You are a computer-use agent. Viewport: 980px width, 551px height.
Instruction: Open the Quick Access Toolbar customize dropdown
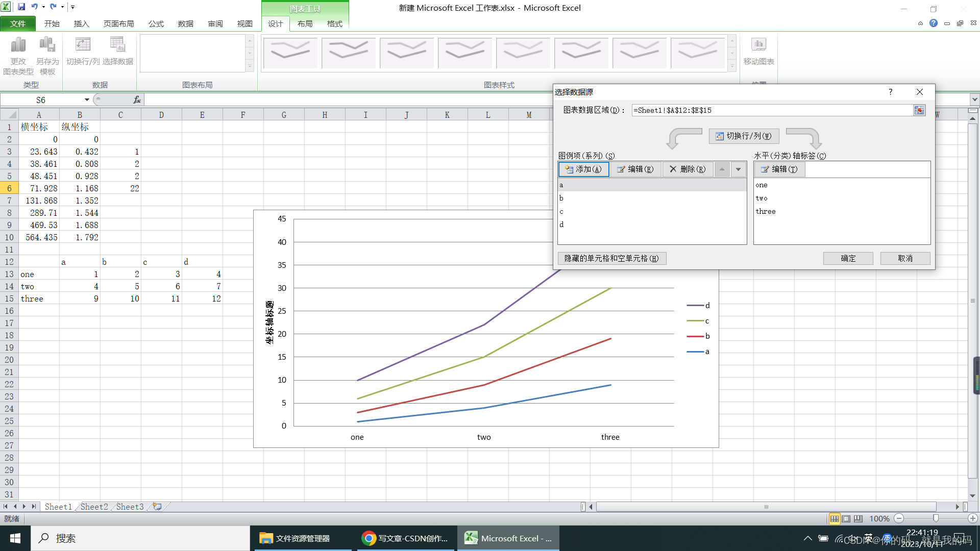[x=73, y=7]
